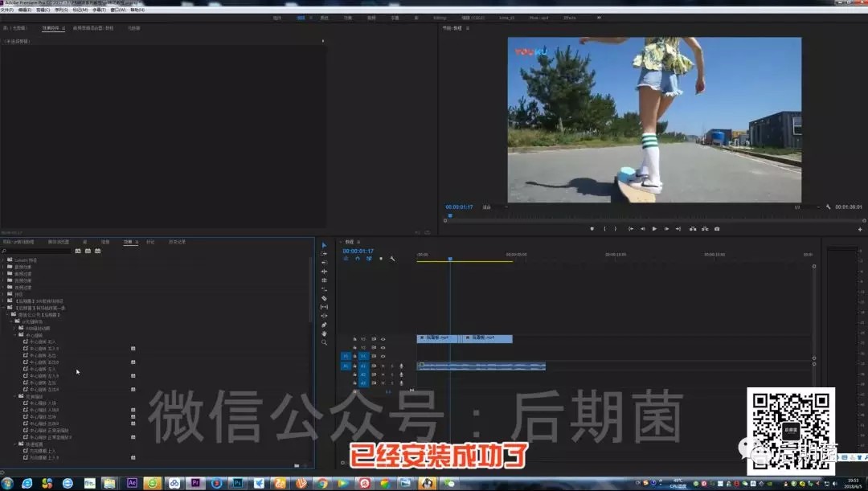Step forward one frame

[x=666, y=228]
